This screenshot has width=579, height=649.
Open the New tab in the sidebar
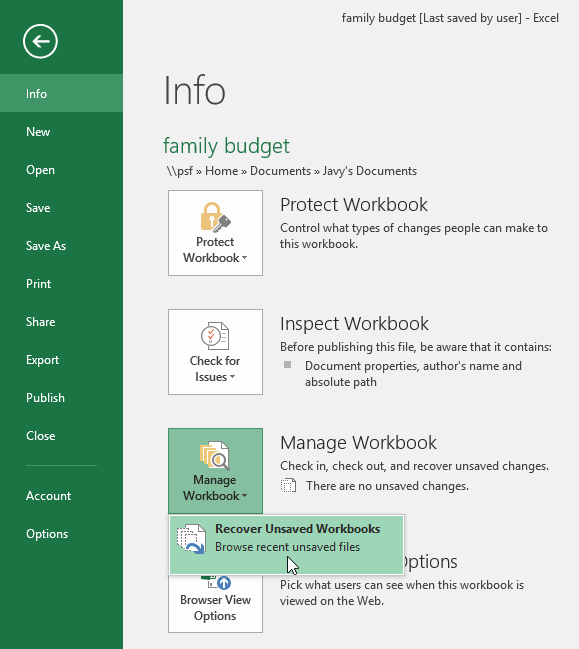[61, 132]
